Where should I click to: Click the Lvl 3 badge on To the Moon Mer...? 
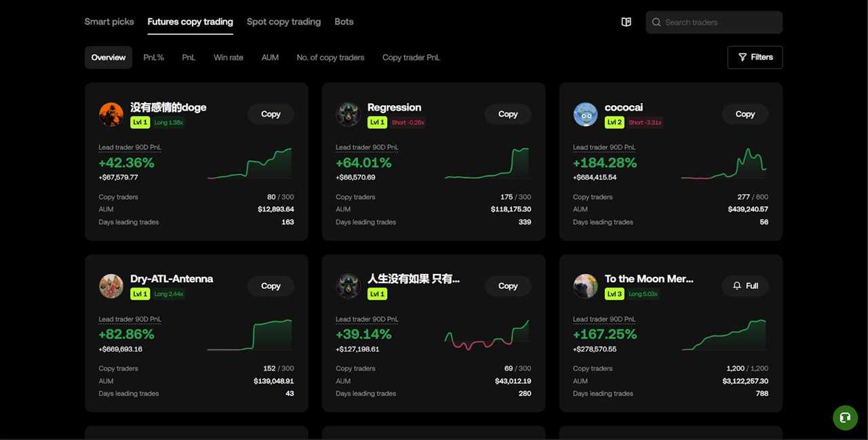pyautogui.click(x=614, y=294)
